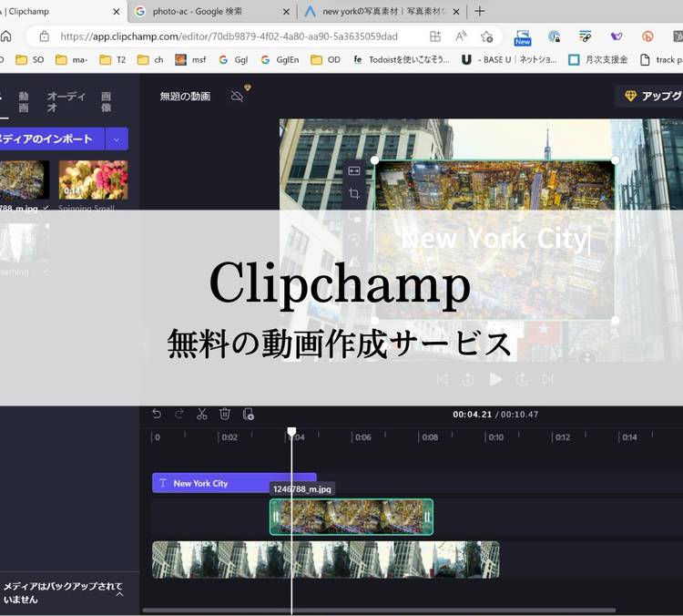Click the duplicate clip icon
This screenshot has width=683, height=616.
(x=248, y=414)
